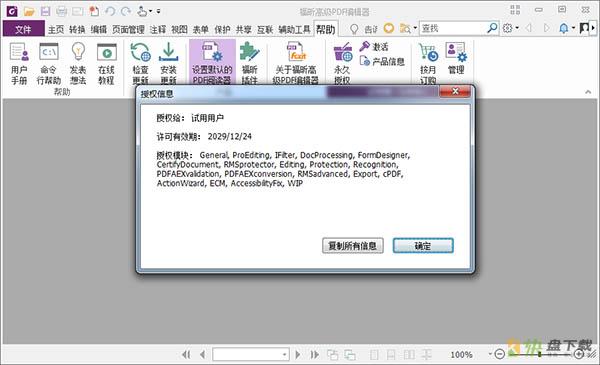
Task: Open 命令行帮助 command line help
Action: 49,64
